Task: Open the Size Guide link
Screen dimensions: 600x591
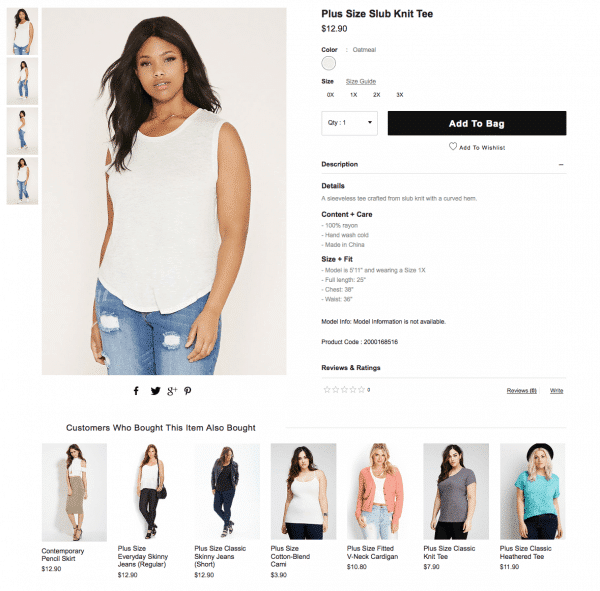Action: (x=360, y=82)
